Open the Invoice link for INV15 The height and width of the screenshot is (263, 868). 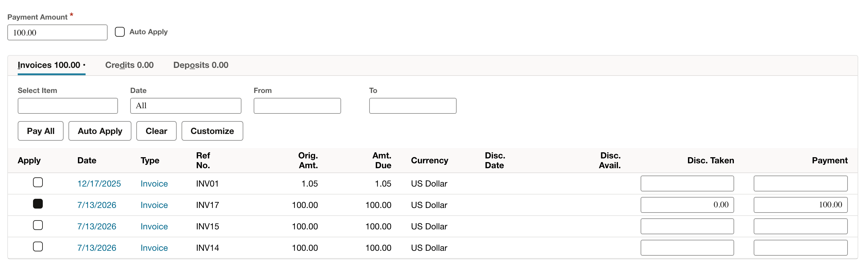coord(154,227)
